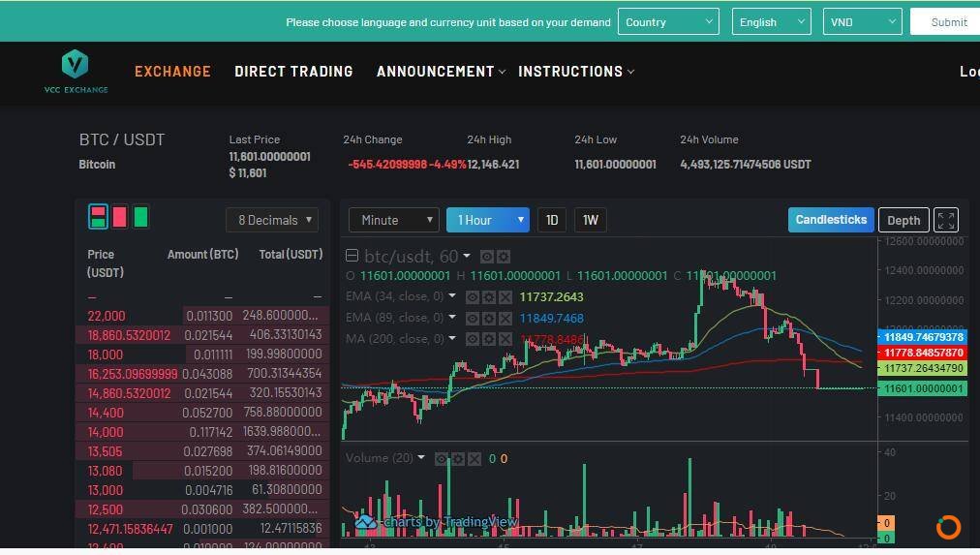Hide the MA 200 line
The width and height of the screenshot is (980, 555).
coord(473,339)
